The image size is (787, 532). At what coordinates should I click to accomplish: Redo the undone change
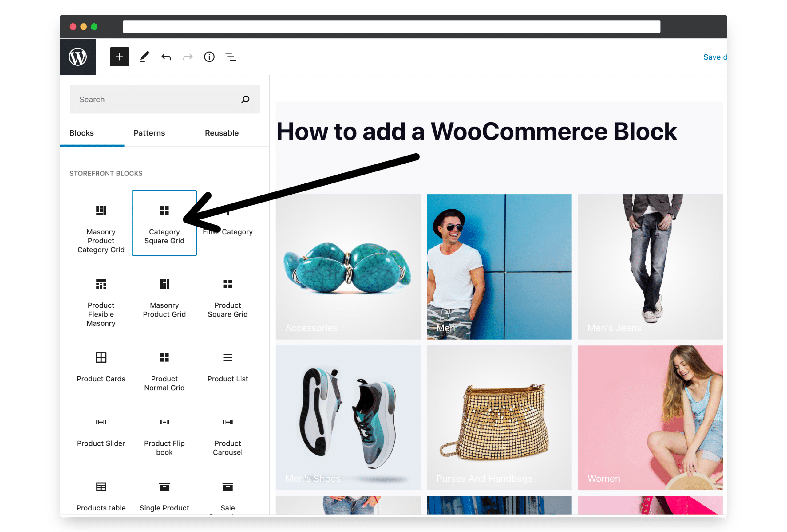(188, 57)
